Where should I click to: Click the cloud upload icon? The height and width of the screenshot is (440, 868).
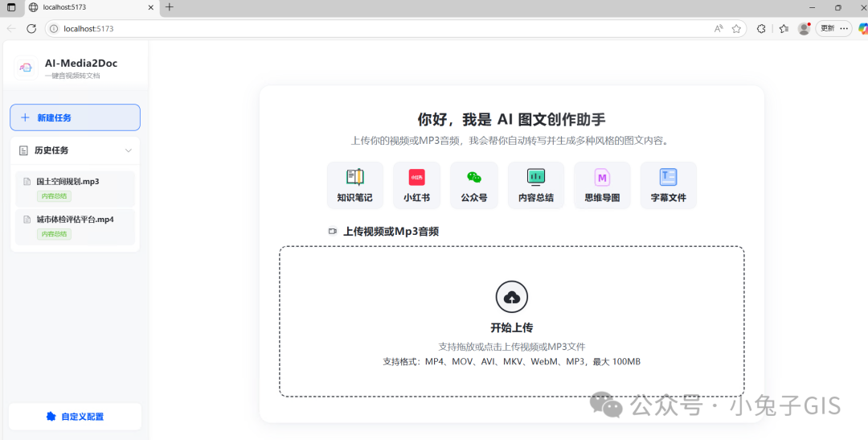511,298
